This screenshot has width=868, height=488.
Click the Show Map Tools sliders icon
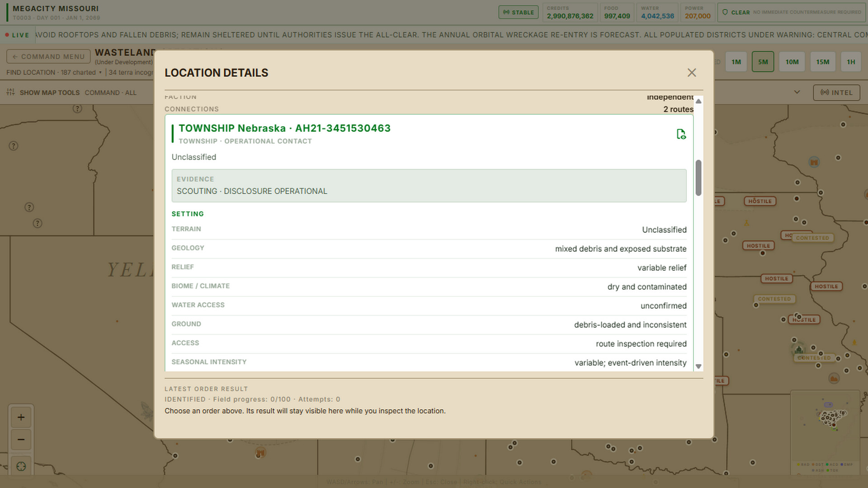[x=10, y=92]
